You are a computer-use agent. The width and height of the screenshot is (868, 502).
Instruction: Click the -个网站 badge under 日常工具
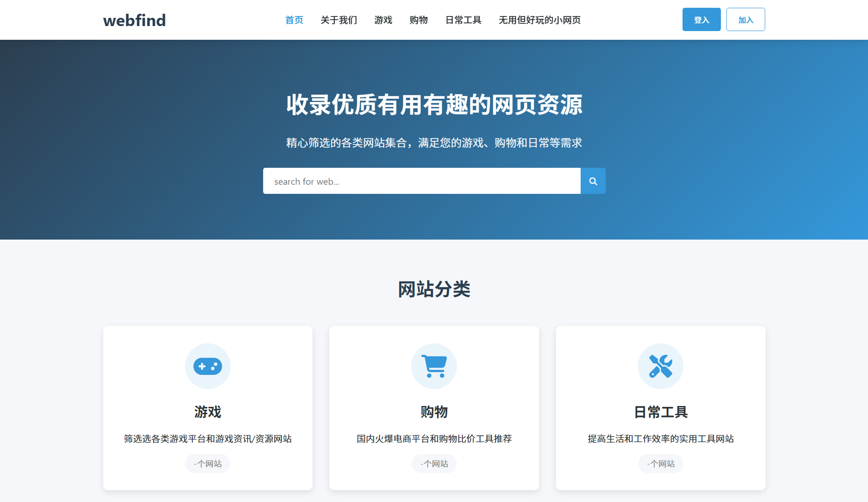pos(661,463)
